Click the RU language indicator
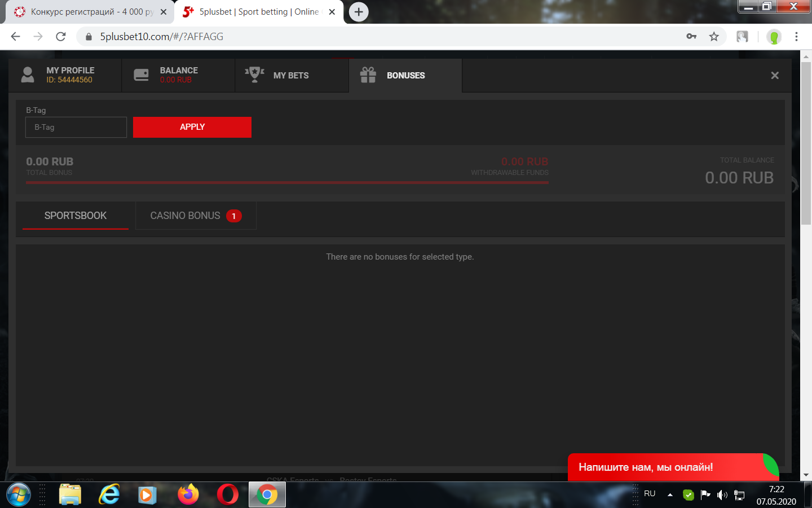The width and height of the screenshot is (812, 508). click(650, 494)
